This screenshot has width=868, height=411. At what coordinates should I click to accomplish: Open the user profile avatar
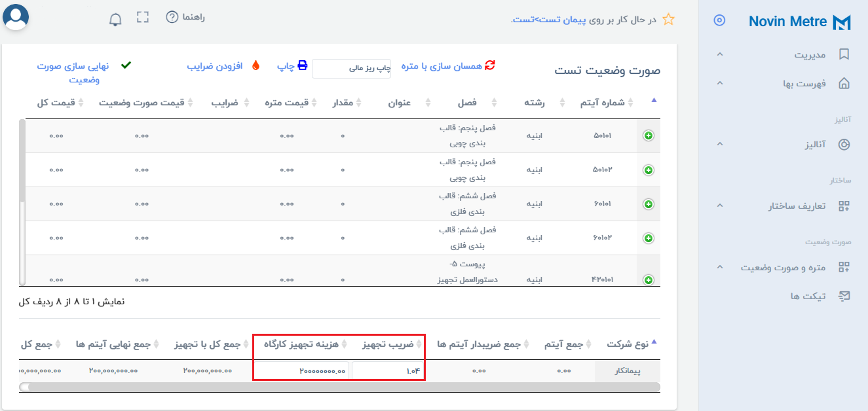(x=16, y=17)
